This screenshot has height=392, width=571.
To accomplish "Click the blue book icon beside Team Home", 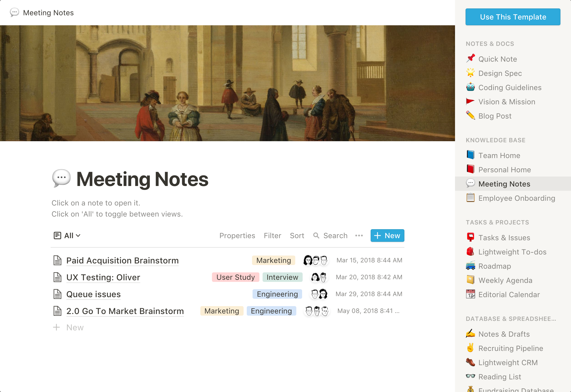I will pyautogui.click(x=470, y=155).
